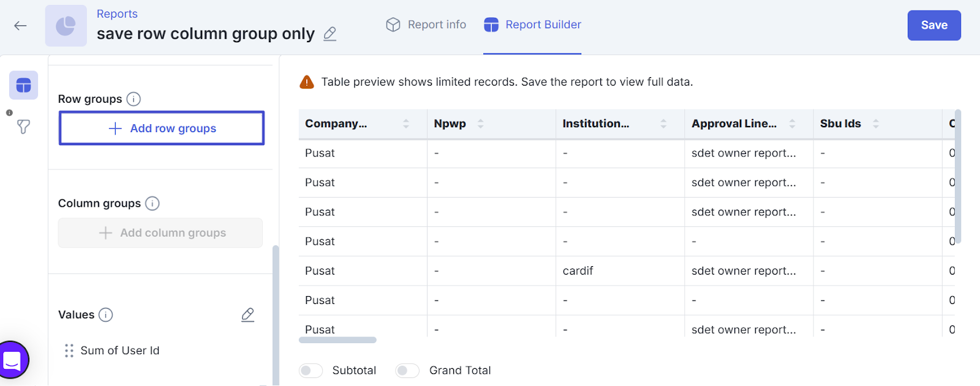
Task: Click the info icon beside Column groups
Action: pyautogui.click(x=153, y=204)
